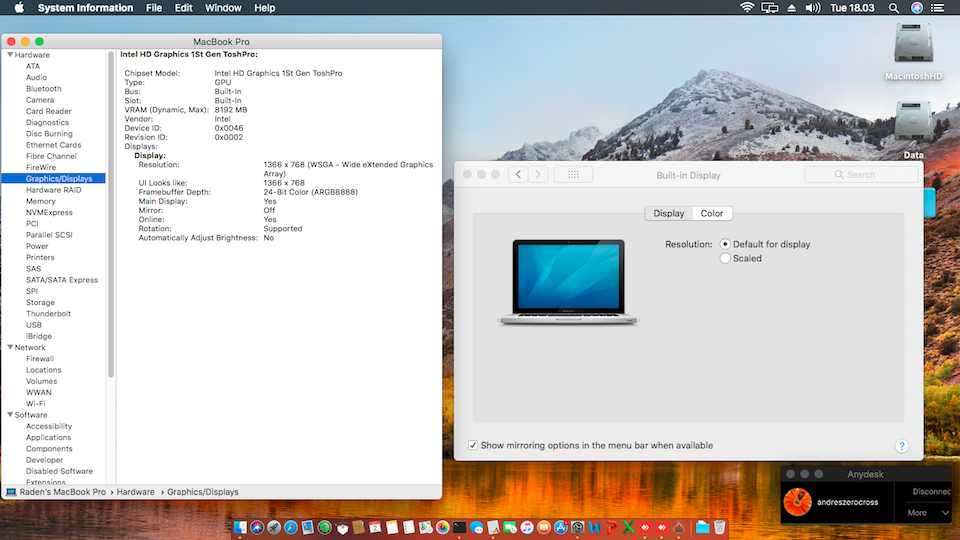The image size is (960, 540).
Task: Open the Window menu
Action: [222, 8]
